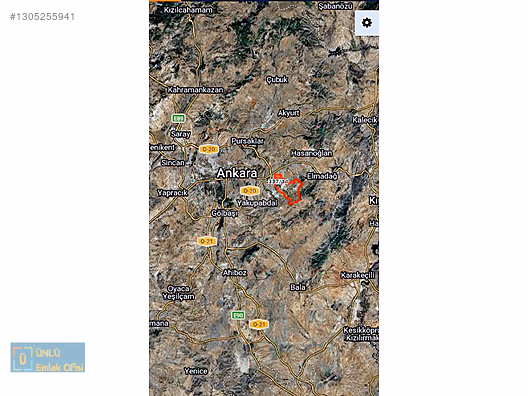The height and width of the screenshot is (396, 528).
Task: Click the O-20 road shield near Yakupabdal
Action: 250,191
